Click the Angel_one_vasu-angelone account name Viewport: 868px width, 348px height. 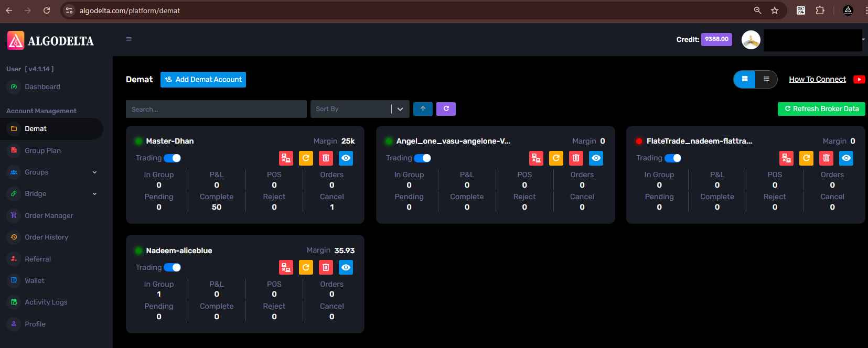453,142
